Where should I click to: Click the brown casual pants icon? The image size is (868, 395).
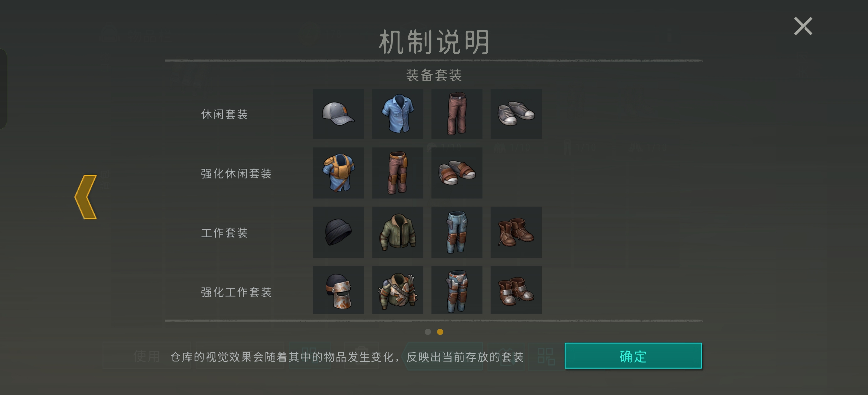coord(457,114)
